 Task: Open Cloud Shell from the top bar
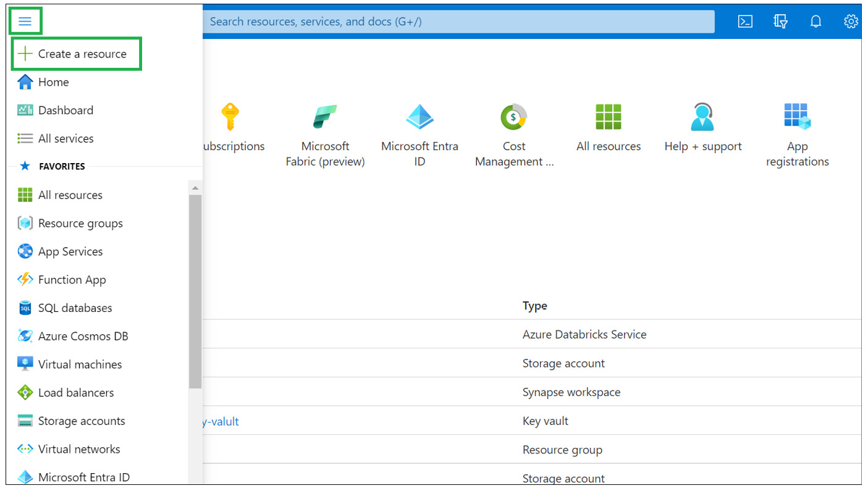(746, 22)
